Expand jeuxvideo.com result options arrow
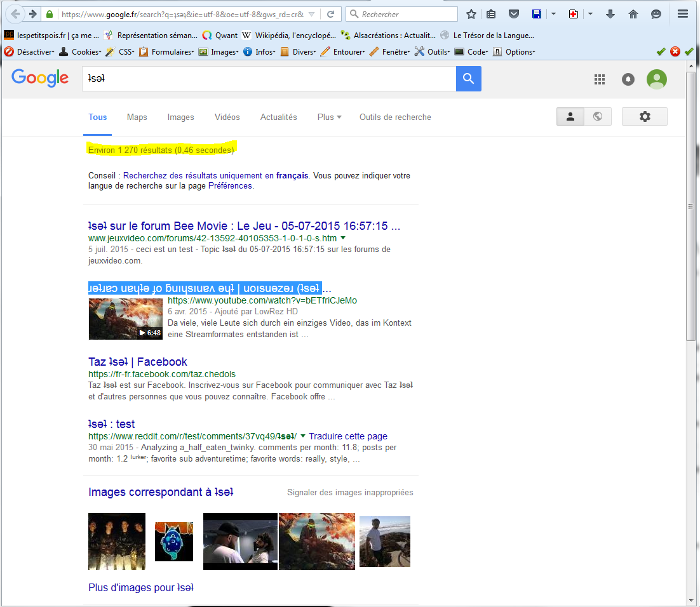Screen dimensions: 700x607 [343, 238]
